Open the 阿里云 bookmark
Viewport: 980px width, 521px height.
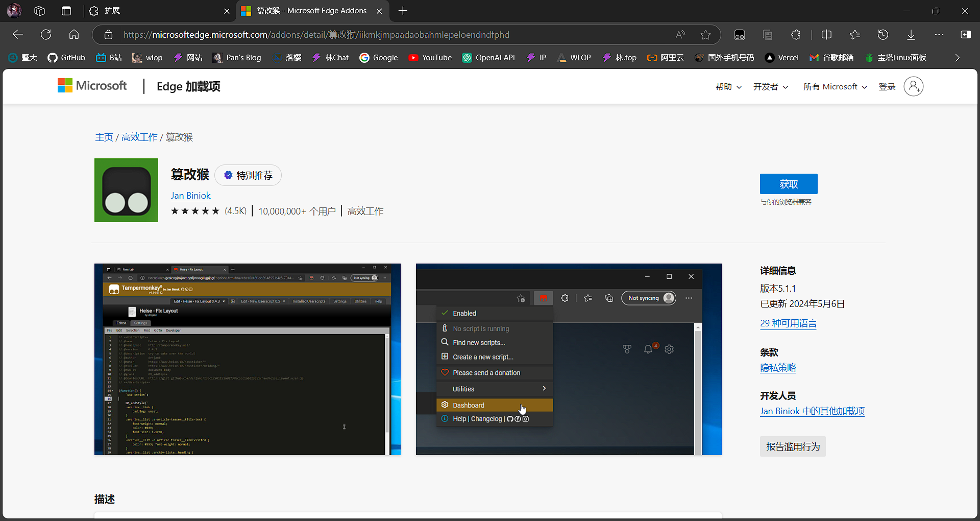point(666,58)
